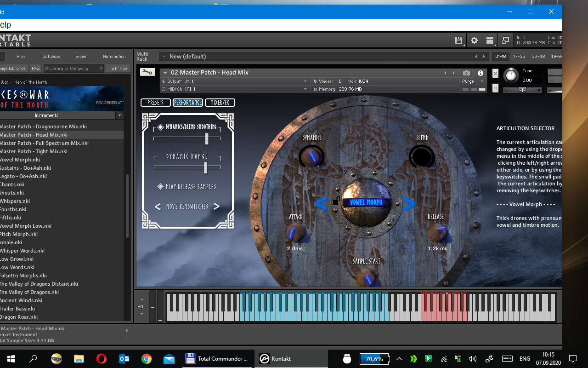588x368 pixels.
Task: Open Vowel Morph articulation menu
Action: coord(366,202)
